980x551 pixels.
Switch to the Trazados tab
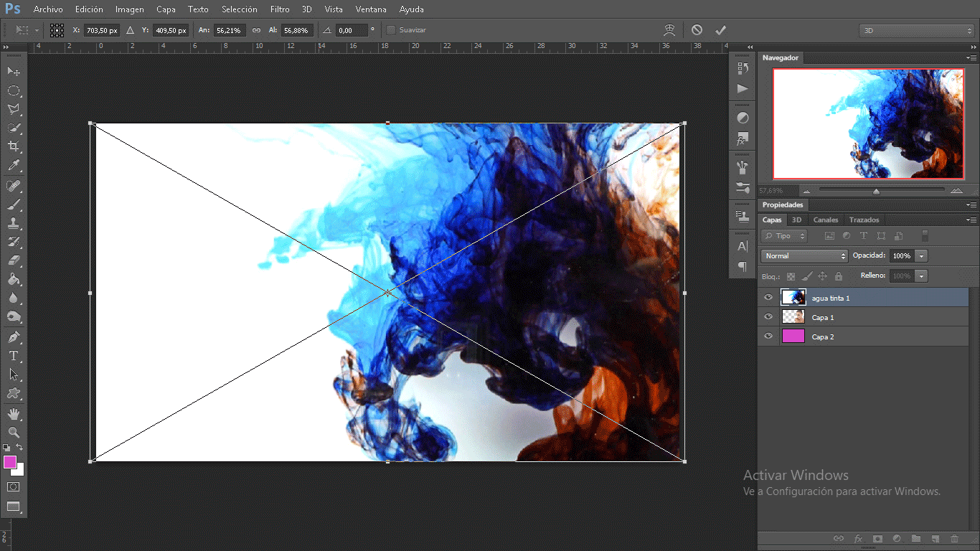pos(864,220)
